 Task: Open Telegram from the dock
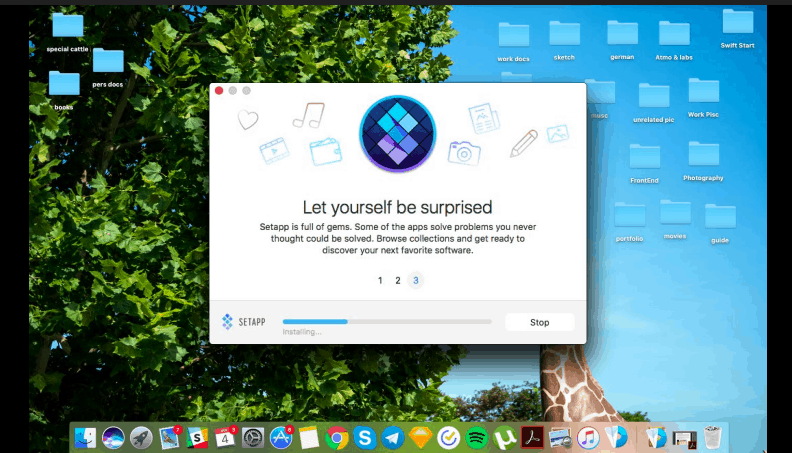pos(393,437)
